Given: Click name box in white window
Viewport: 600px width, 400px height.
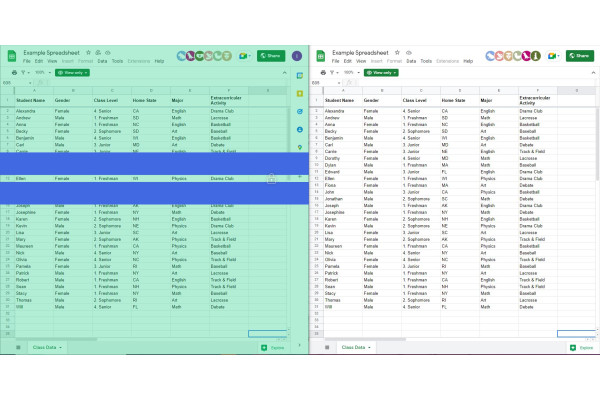Looking at the screenshot, I should point(326,83).
